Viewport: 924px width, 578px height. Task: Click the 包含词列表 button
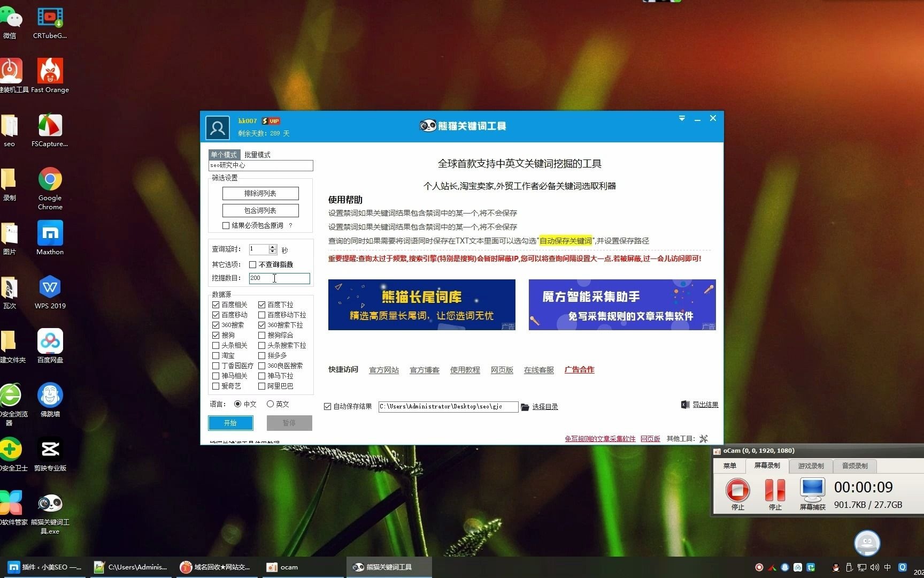(x=260, y=210)
